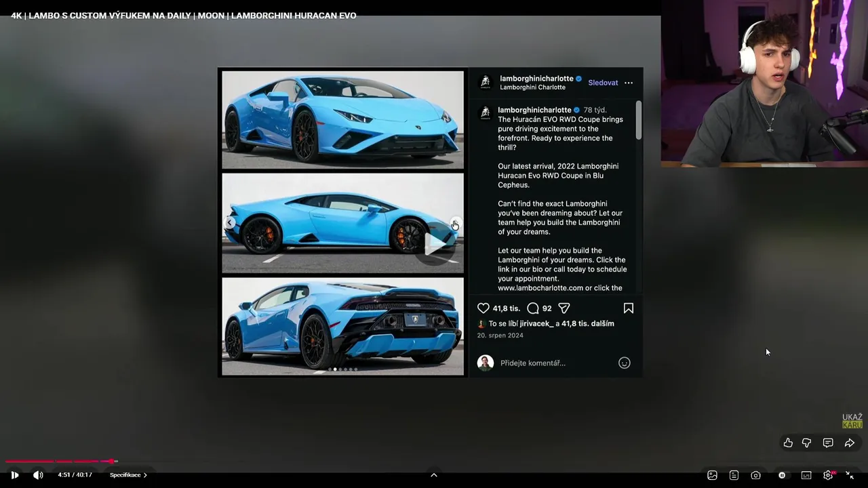
Task: Like the Instagram post with heart icon
Action: (x=483, y=308)
